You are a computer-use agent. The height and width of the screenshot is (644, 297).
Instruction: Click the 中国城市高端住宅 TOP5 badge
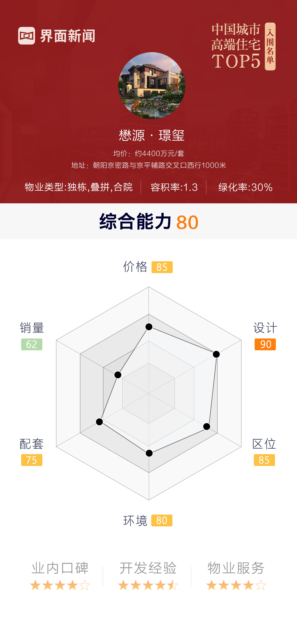click(236, 46)
